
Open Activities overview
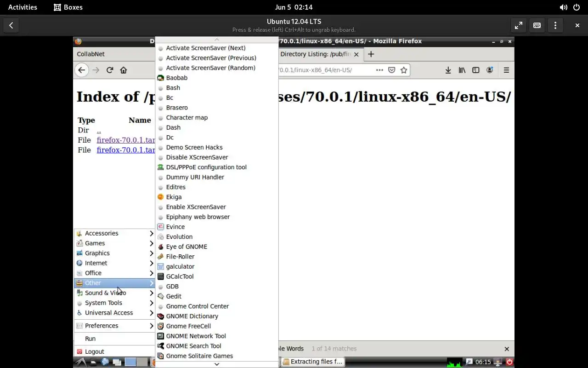[x=23, y=7]
